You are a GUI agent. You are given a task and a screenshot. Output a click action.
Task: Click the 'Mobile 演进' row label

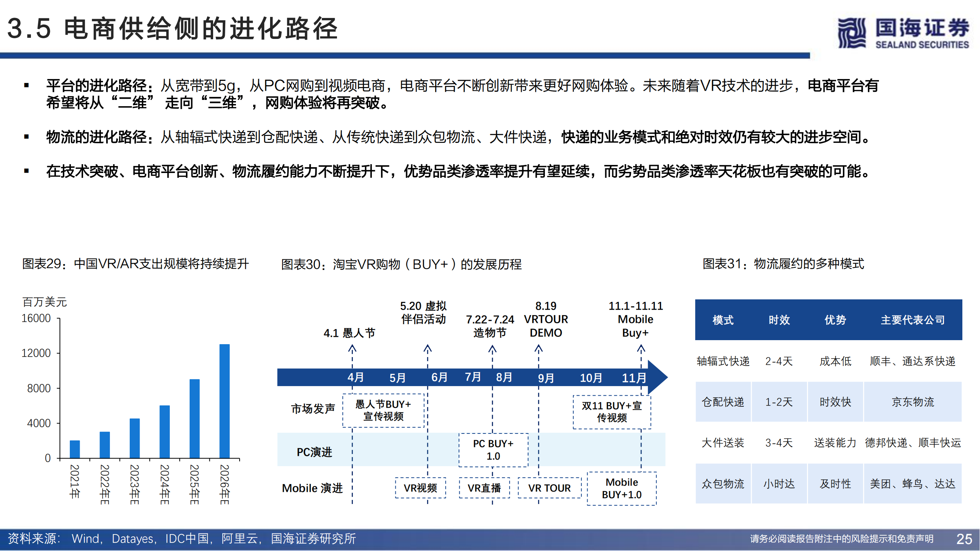tap(312, 489)
